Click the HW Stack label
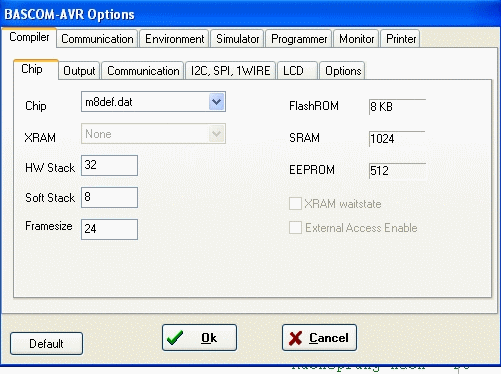This screenshot has height=374, width=501. pyautogui.click(x=50, y=168)
